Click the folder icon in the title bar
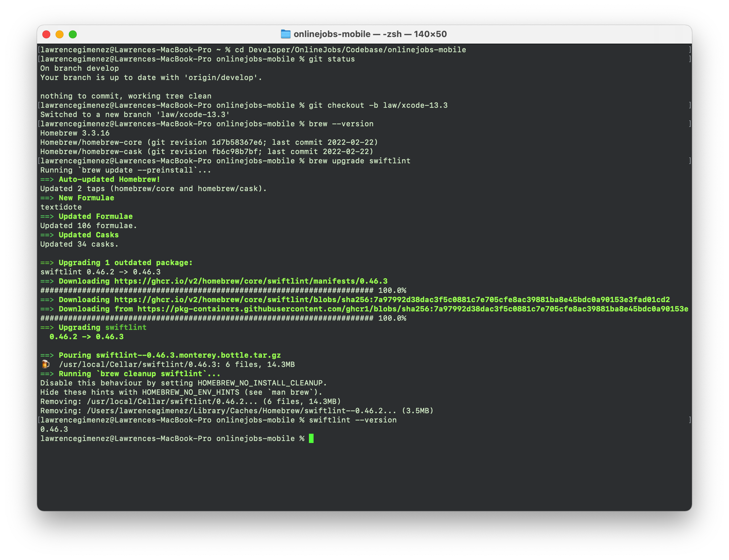 (x=285, y=34)
